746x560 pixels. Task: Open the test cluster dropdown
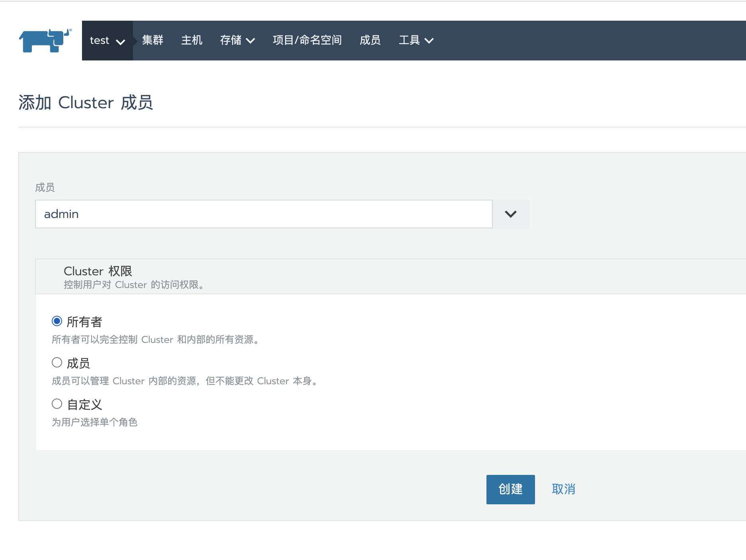tap(107, 41)
